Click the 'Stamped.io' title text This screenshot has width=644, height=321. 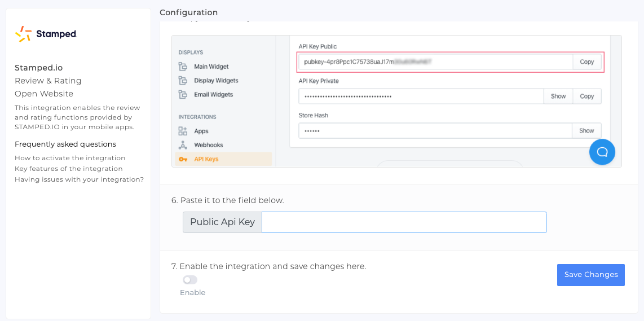(38, 68)
